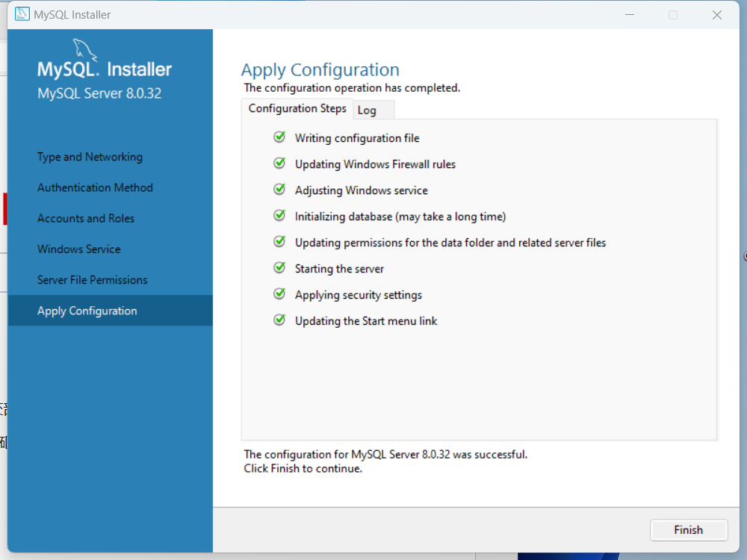Click green check for Starting the server

pyautogui.click(x=279, y=268)
